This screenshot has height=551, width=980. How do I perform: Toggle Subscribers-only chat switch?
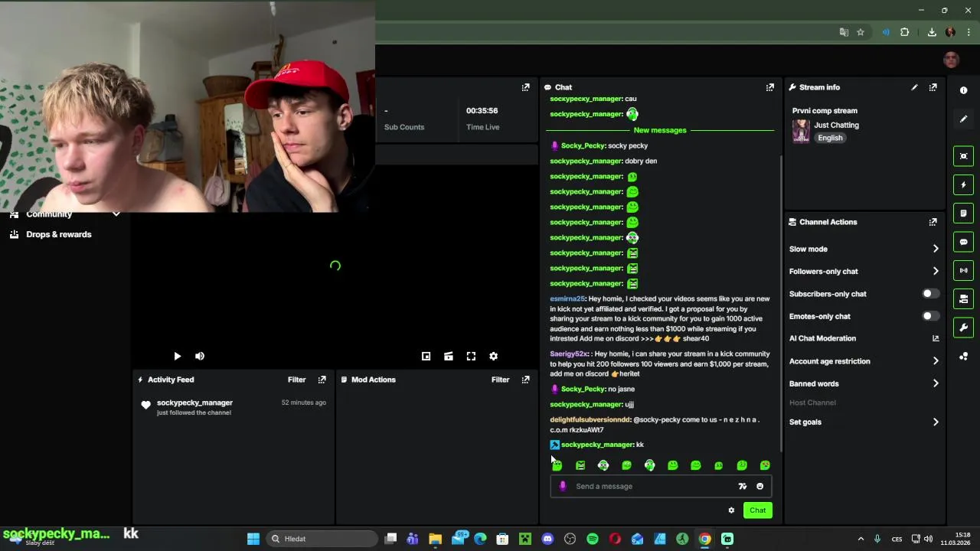(930, 294)
